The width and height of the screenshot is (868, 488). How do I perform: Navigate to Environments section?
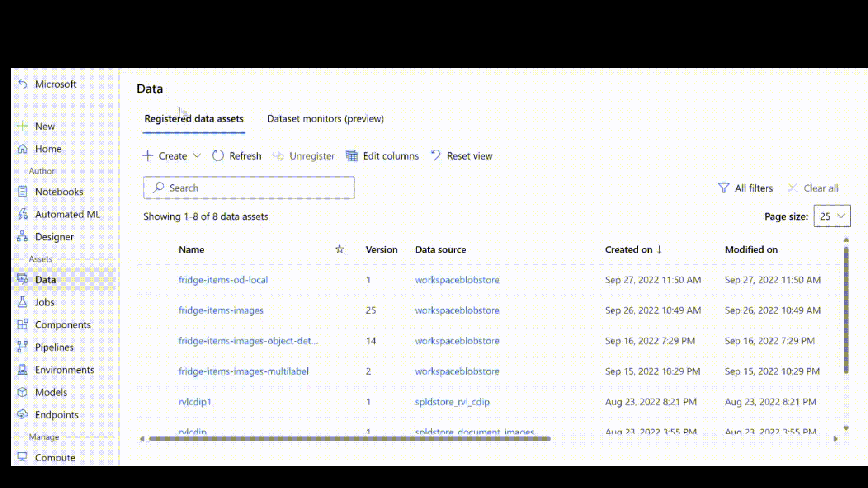pos(64,370)
